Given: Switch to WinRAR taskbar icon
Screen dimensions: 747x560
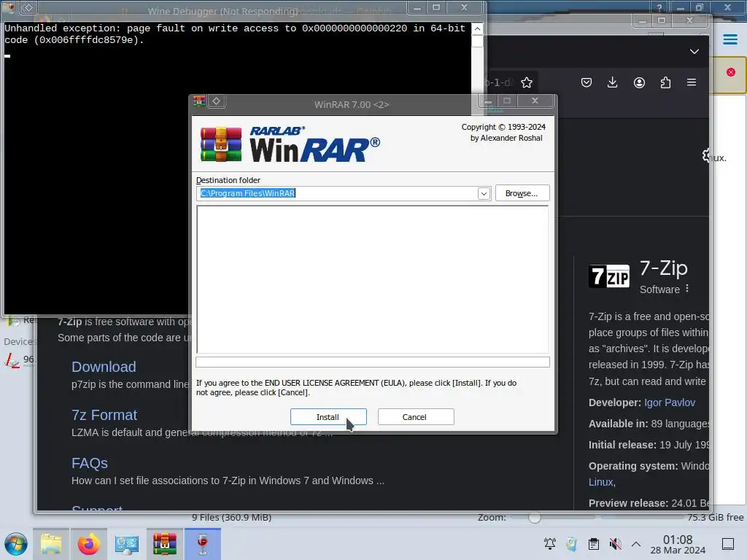Looking at the screenshot, I should (164, 544).
